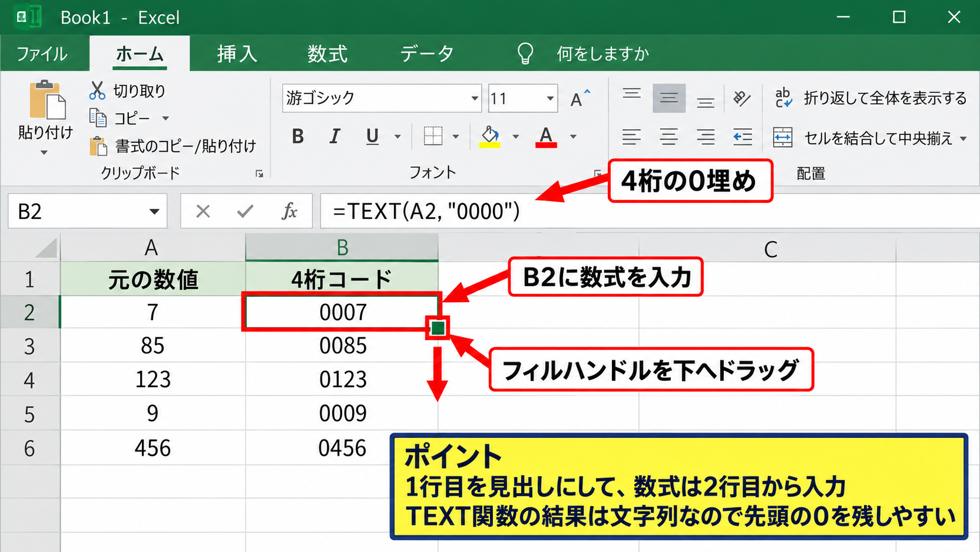Align text right
Viewport: 980px width, 552px height.
click(706, 137)
